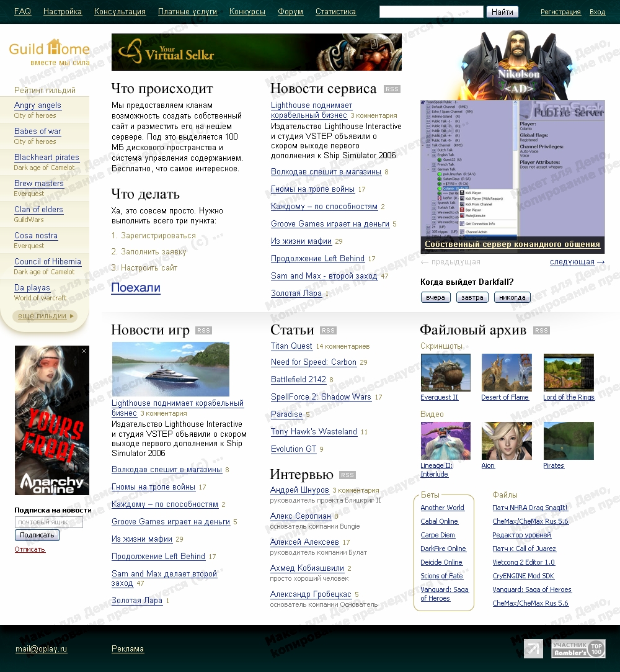Open the Babes of war guild

click(x=38, y=132)
